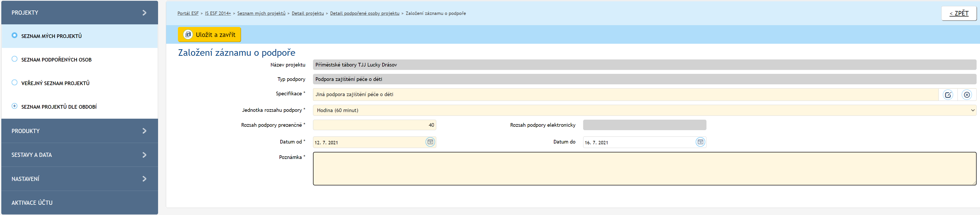The height and width of the screenshot is (215, 980).
Task: Expand the Sestavy a data section
Action: tap(79, 155)
